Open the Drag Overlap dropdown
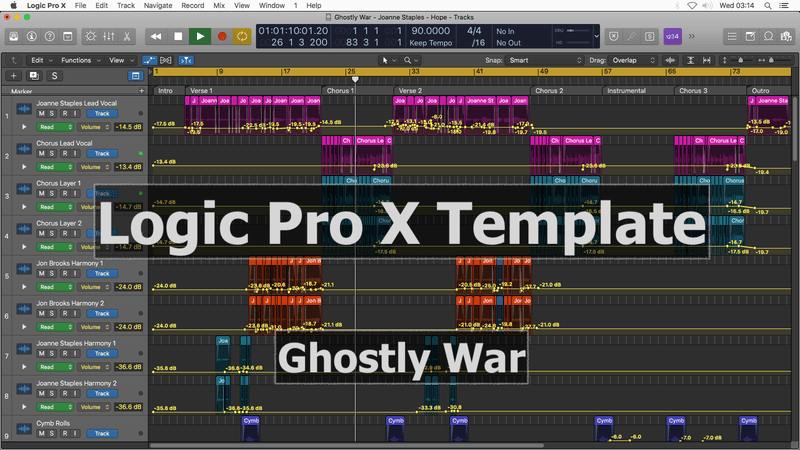Screen dimensions: 800x450 [x=633, y=60]
